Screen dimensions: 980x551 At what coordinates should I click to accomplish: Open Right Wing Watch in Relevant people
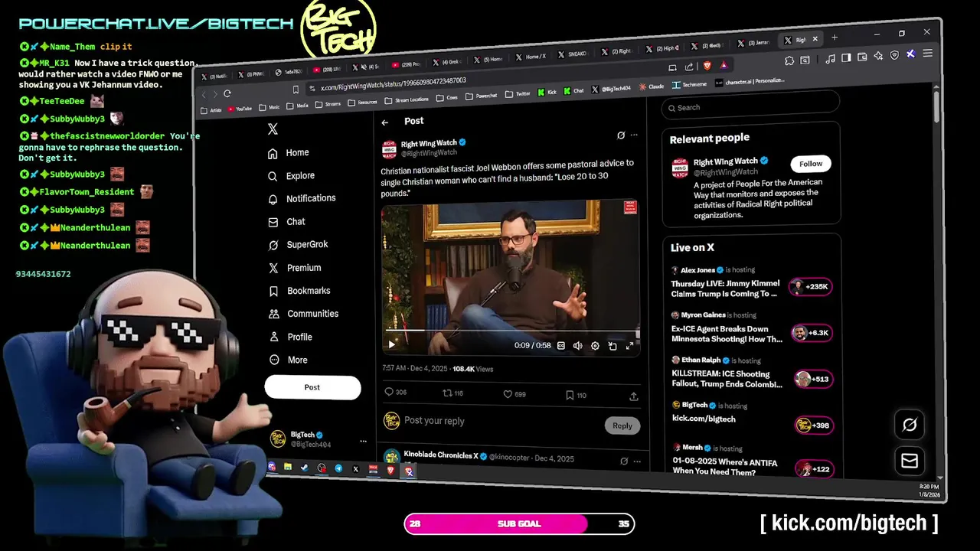(x=725, y=161)
